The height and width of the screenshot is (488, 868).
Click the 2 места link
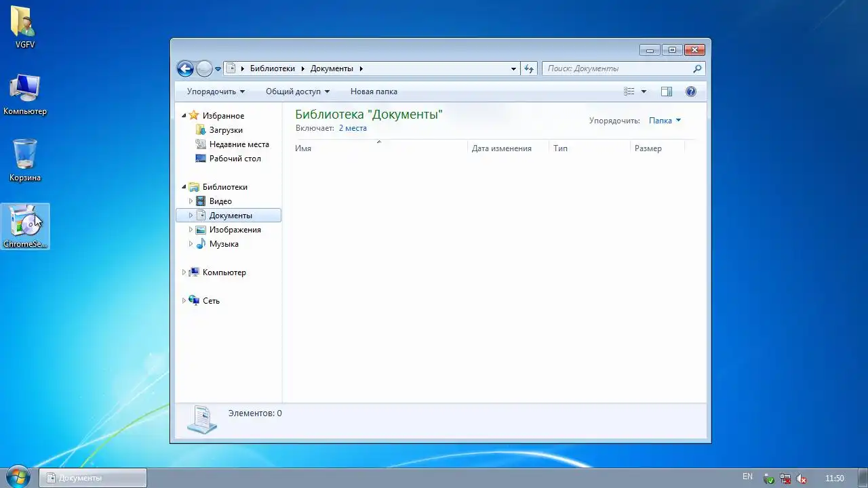point(353,128)
